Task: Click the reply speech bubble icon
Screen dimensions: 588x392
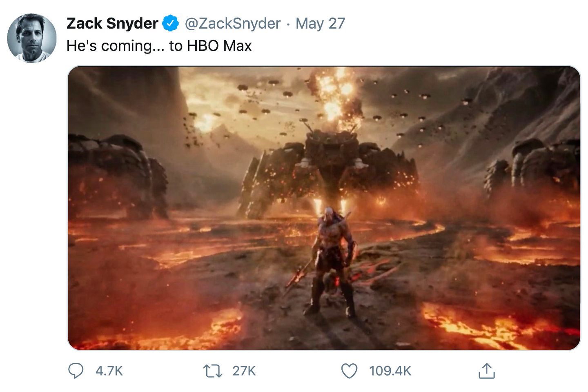Action: click(x=76, y=371)
